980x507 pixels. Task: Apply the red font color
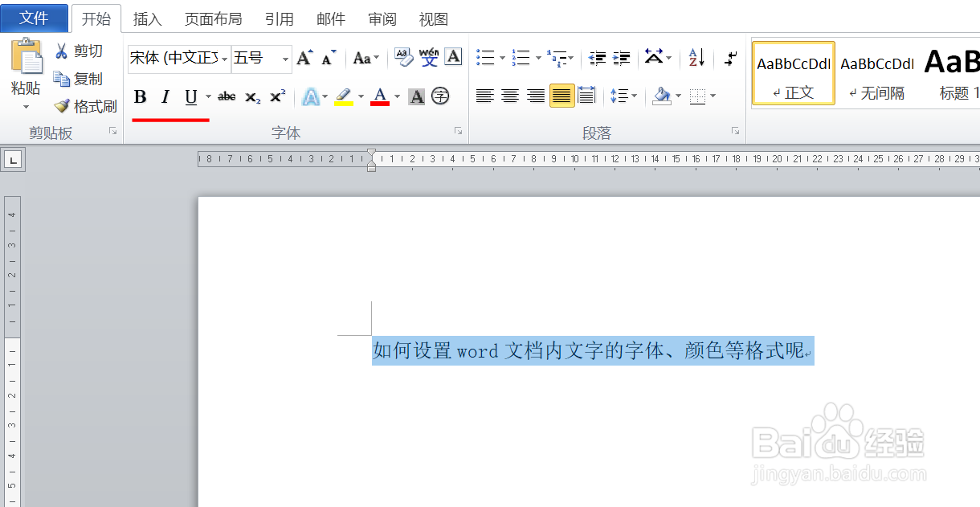380,97
